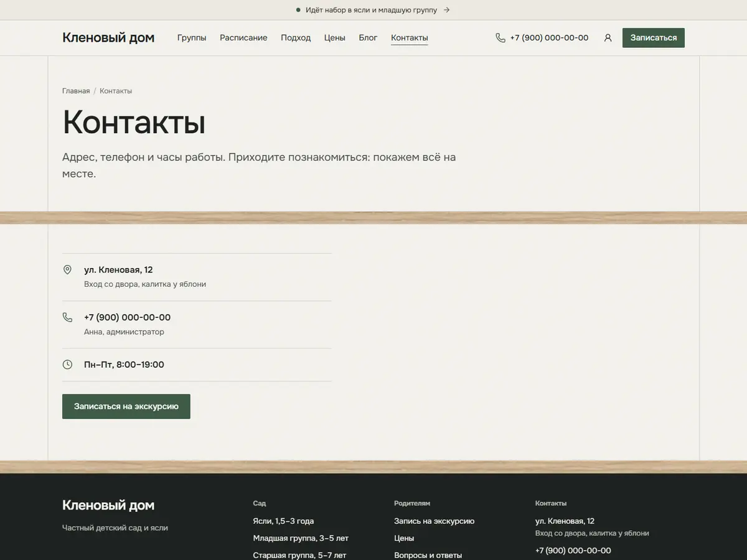The width and height of the screenshot is (747, 560).
Task: Open footer link Старшая группа, 5–7 лет
Action: click(299, 555)
